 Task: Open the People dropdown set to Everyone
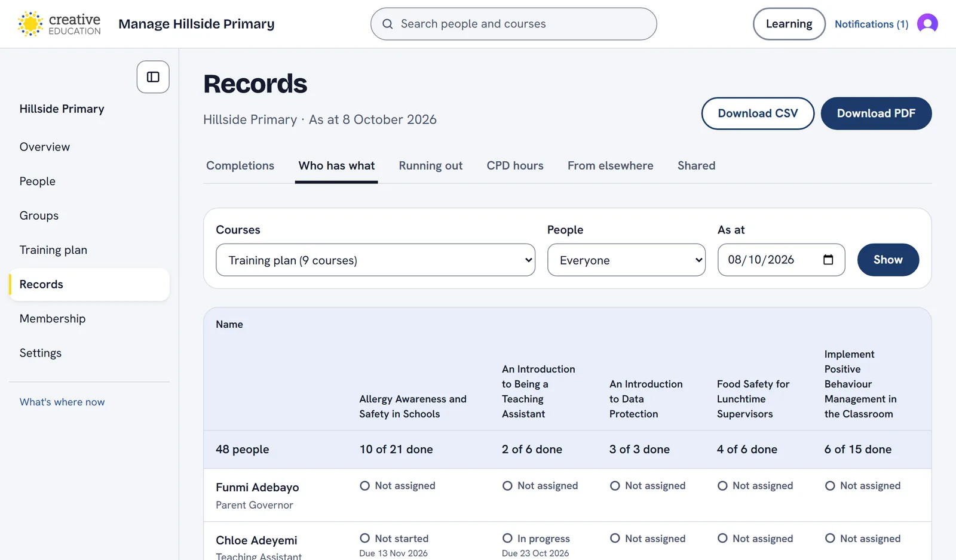[626, 260]
